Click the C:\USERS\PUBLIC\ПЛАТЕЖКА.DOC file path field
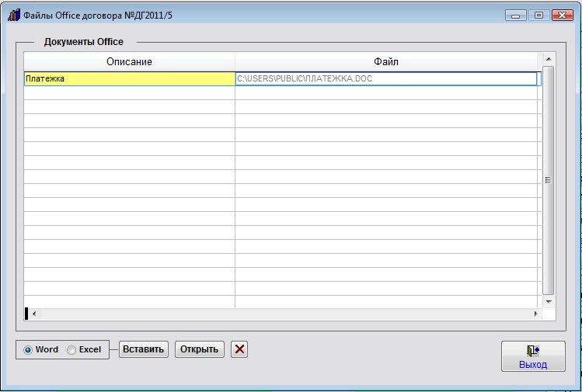Image resolution: width=582 pixels, height=392 pixels. point(386,78)
